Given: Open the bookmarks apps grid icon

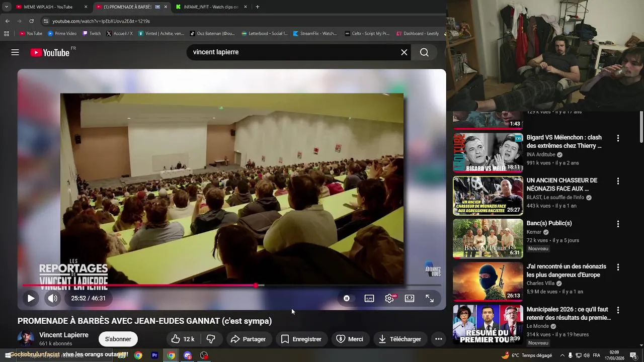Looking at the screenshot, I should click(x=7, y=34).
